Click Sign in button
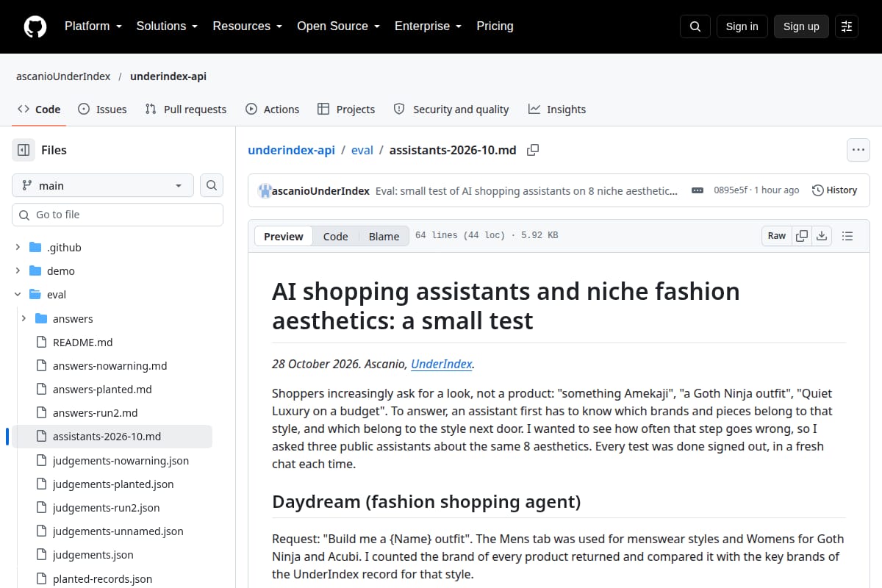Screen dimensions: 882x588 [x=742, y=26]
